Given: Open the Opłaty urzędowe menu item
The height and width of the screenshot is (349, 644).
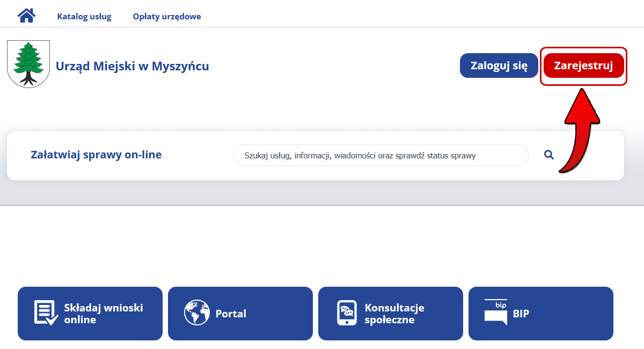Looking at the screenshot, I should [x=167, y=16].
